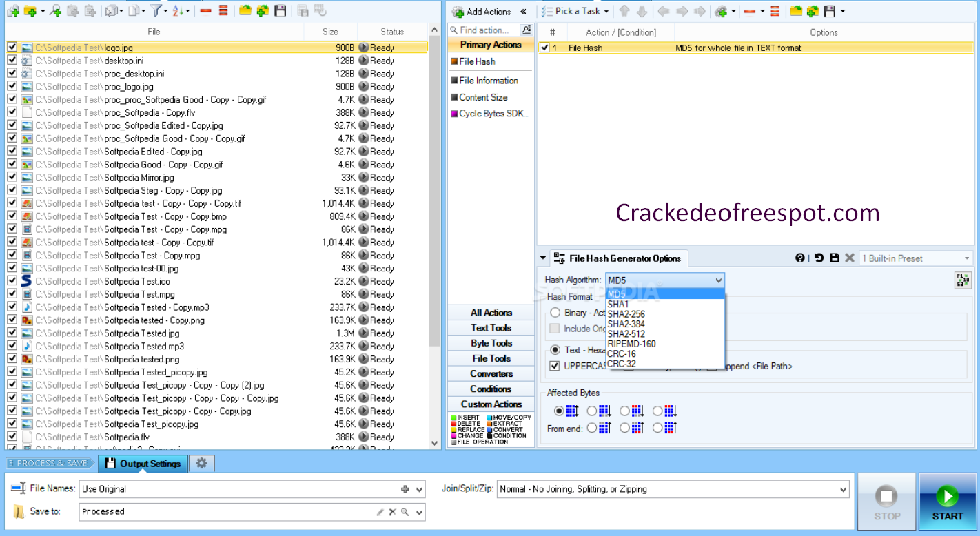The height and width of the screenshot is (536, 980).
Task: Reset options with the undo arrow icon
Action: (x=819, y=258)
